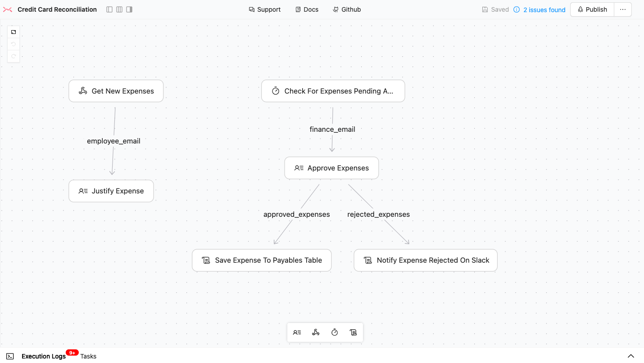Viewport: 644px width, 363px height.
Task: Add a form node from bottom toolbar
Action: click(x=297, y=332)
